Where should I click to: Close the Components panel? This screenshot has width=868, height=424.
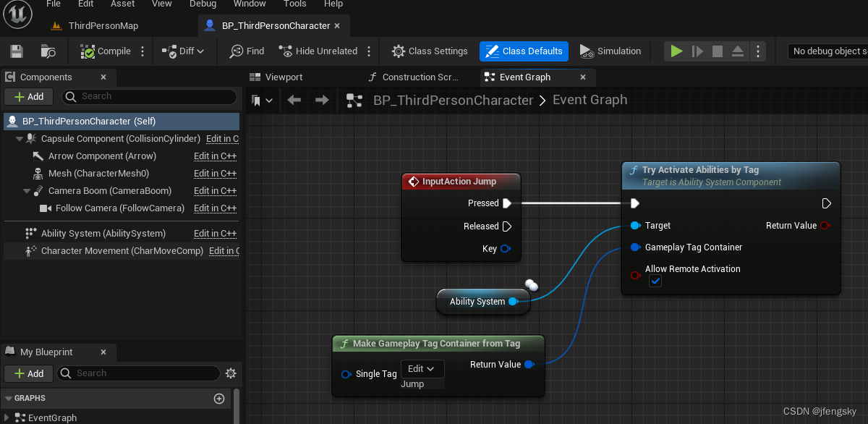[103, 77]
